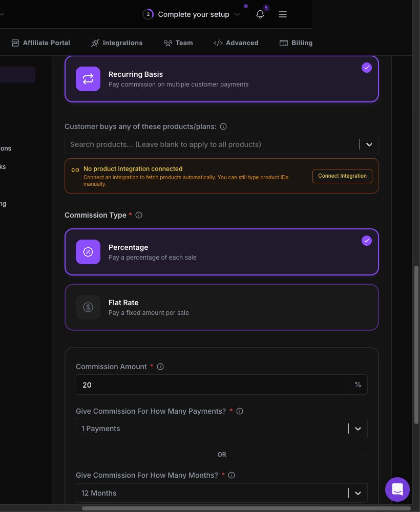Open the 1 Payments dropdown
The height and width of the screenshot is (512, 420).
coord(222,429)
